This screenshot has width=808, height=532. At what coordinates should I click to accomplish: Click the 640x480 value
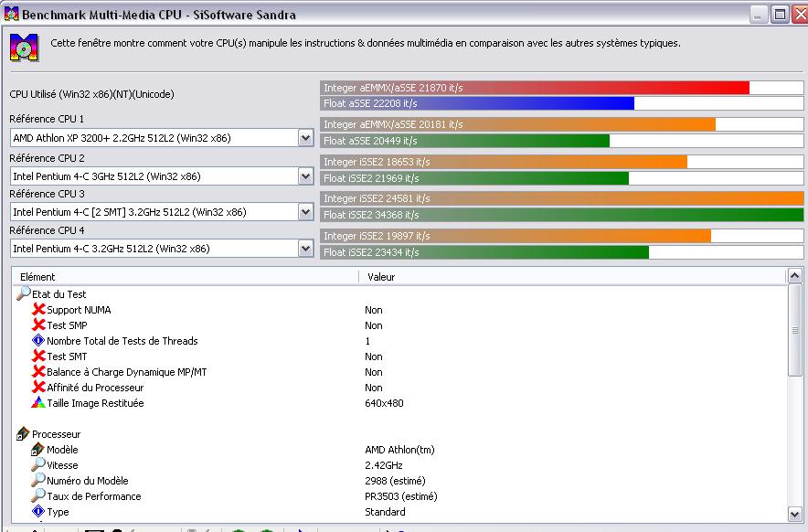click(384, 403)
